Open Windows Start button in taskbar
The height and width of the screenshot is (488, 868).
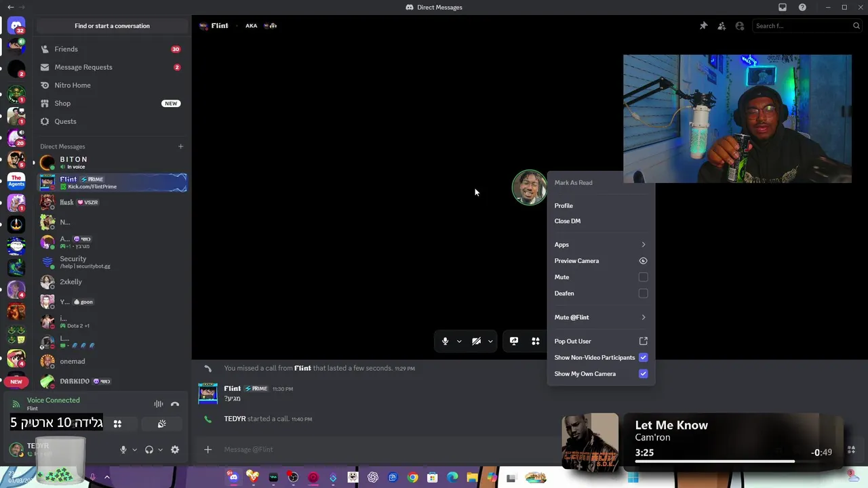[x=633, y=478]
